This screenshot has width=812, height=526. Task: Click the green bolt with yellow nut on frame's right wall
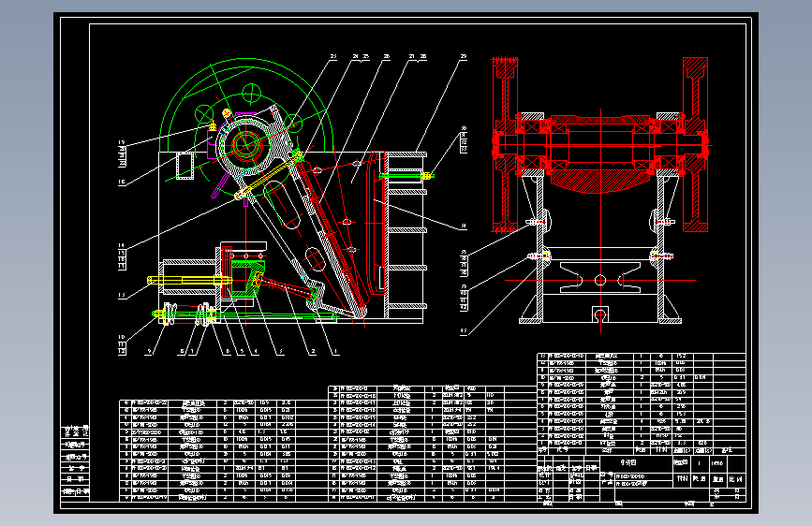pos(406,176)
